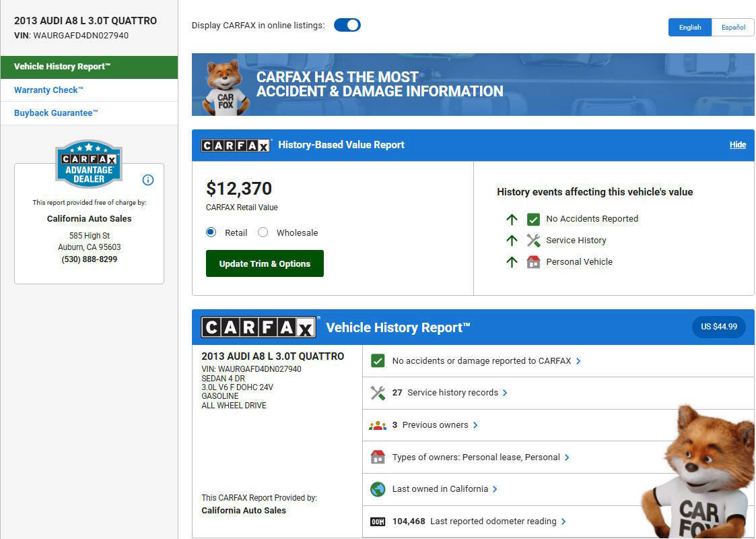Click California Auto Sales under report provided by

[x=244, y=511]
